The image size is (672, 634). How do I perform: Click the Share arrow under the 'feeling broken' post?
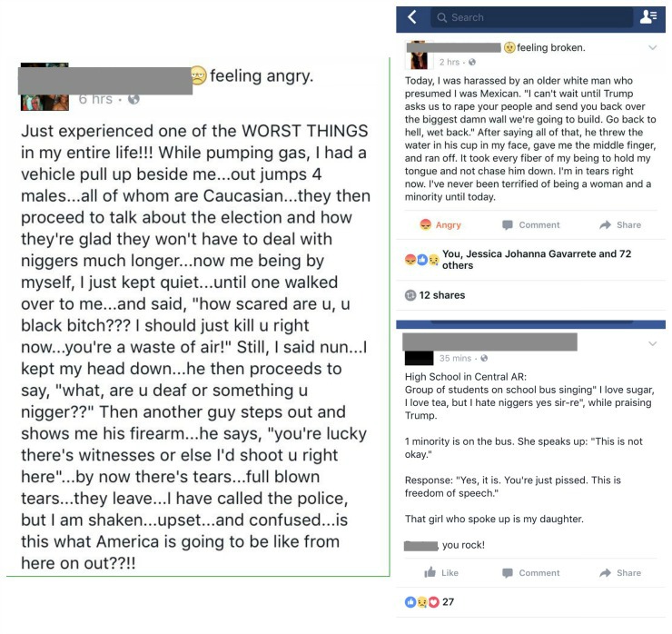[x=620, y=224]
